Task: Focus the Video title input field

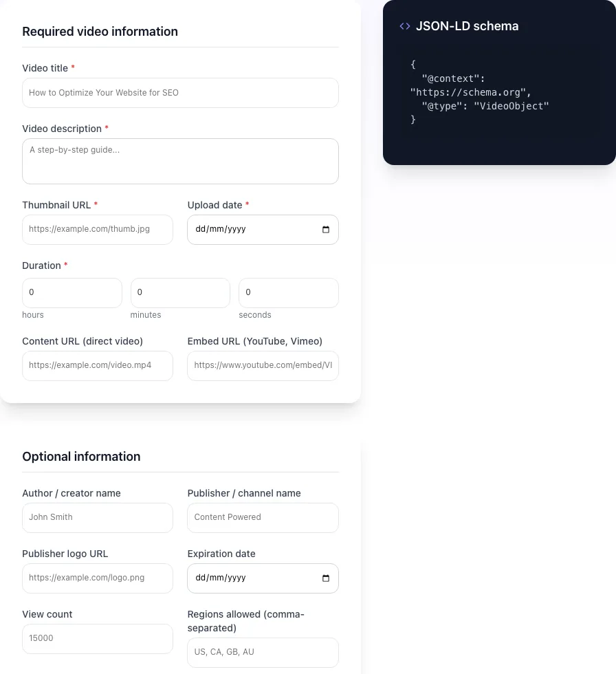Action: (180, 93)
